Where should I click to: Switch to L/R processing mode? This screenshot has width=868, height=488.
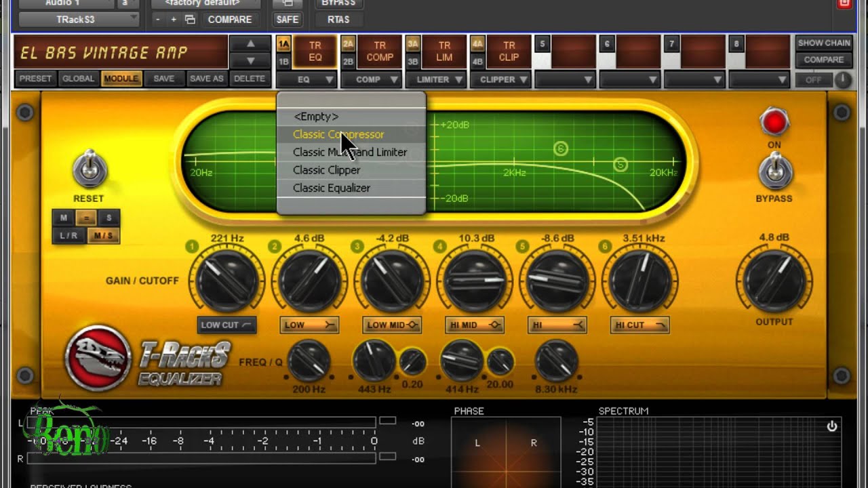68,235
